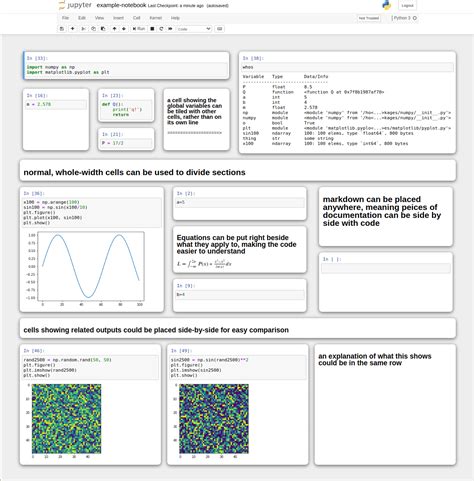474x481 pixels.
Task: Move selected cell down with the arrow icon
Action: 124,29
